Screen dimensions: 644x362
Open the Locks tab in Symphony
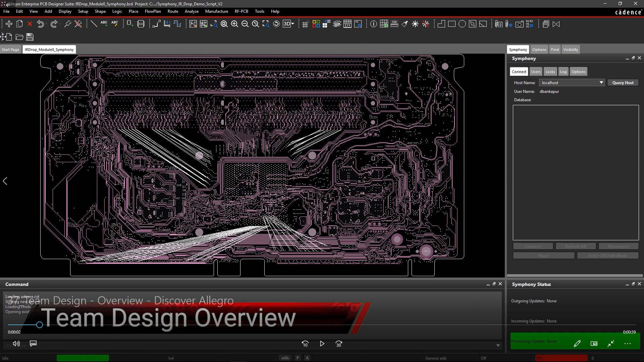coord(550,72)
